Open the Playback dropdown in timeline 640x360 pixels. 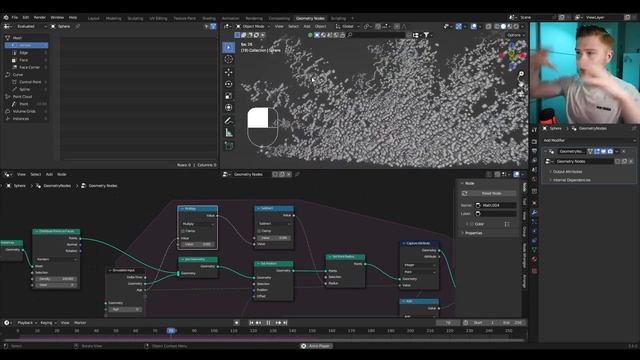coord(27,323)
